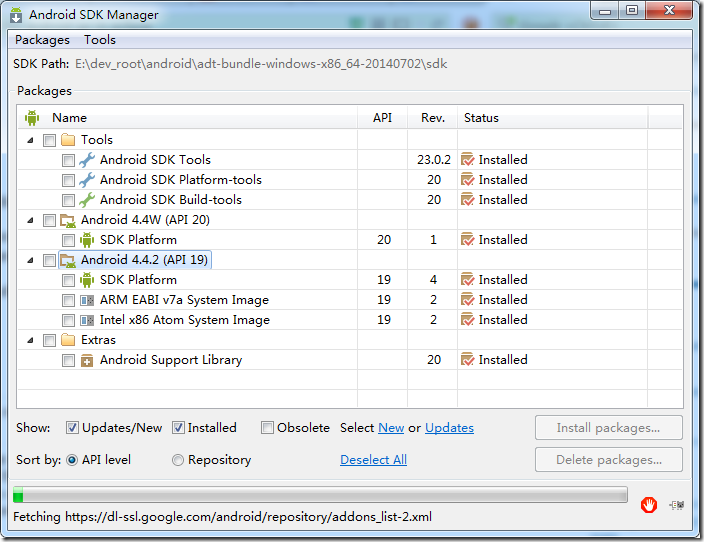
Task: Select the Repository sort radio button
Action: pos(178,460)
